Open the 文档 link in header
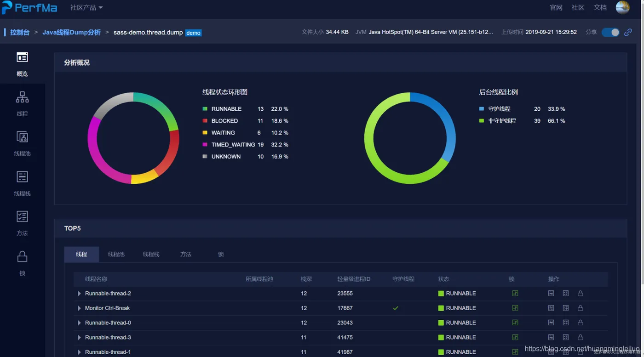Viewport: 644px width, 357px height. (x=600, y=8)
